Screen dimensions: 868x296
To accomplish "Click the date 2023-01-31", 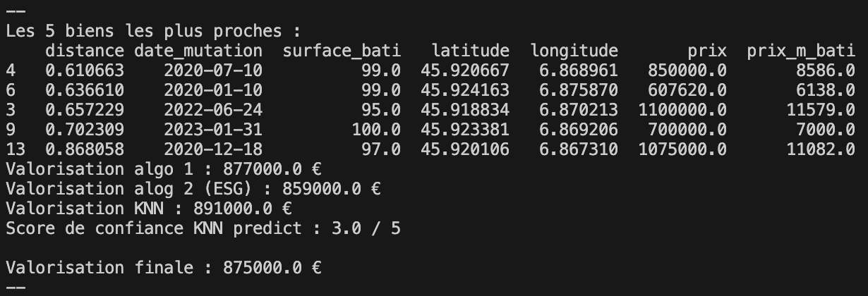I will pyautogui.click(x=203, y=130).
